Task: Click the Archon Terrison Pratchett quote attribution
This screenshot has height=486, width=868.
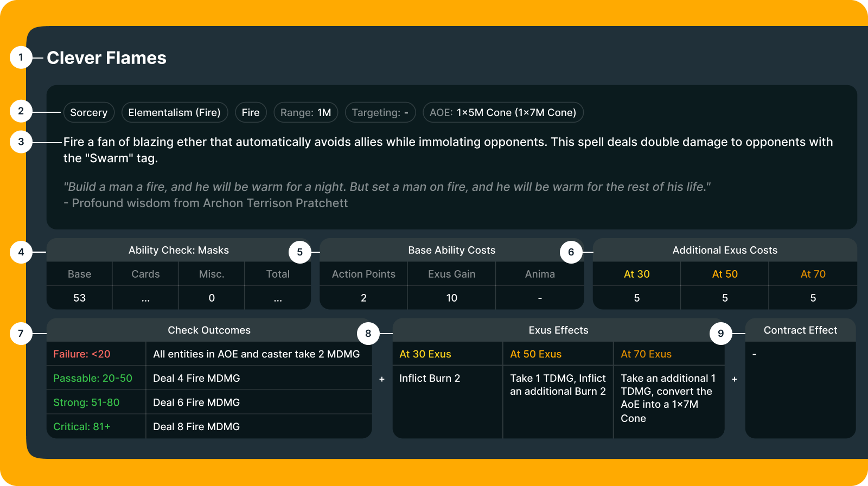Action: (206, 203)
